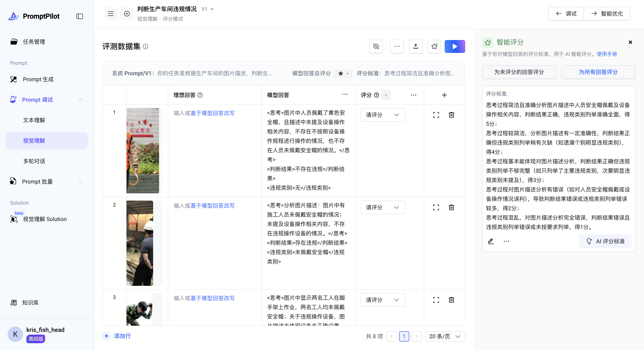The height and width of the screenshot is (350, 644).
Task: Select 文本理解 in the sidebar
Action: (34, 120)
